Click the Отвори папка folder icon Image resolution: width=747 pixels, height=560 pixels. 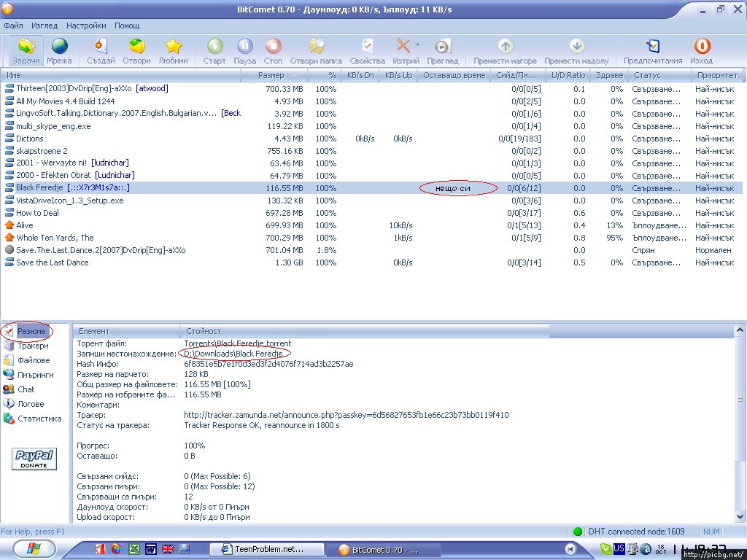tap(317, 46)
